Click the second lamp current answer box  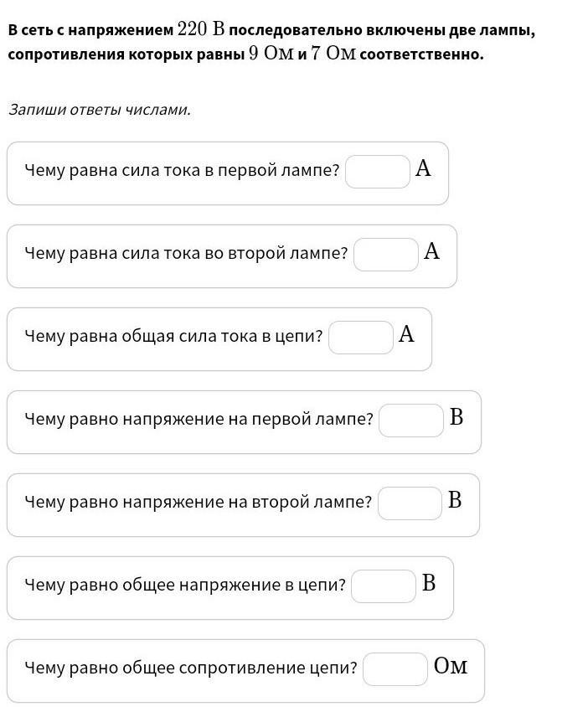(385, 255)
